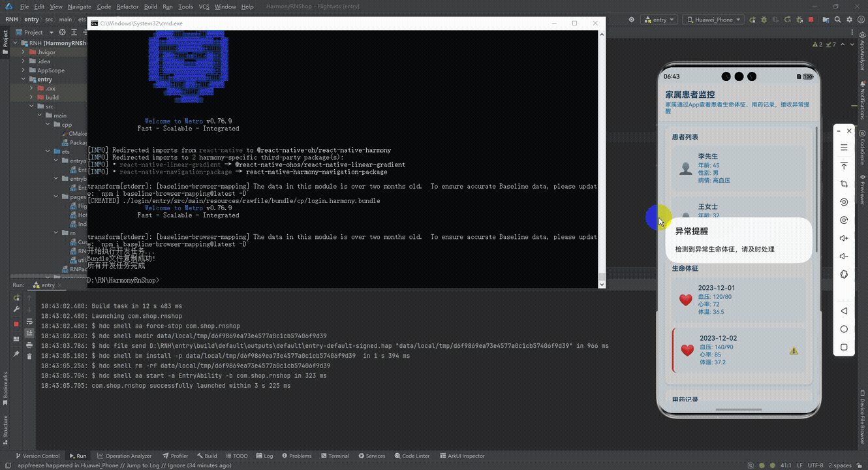868x470 pixels.
Task: Click the restore layout icon in Run panel
Action: tap(16, 339)
